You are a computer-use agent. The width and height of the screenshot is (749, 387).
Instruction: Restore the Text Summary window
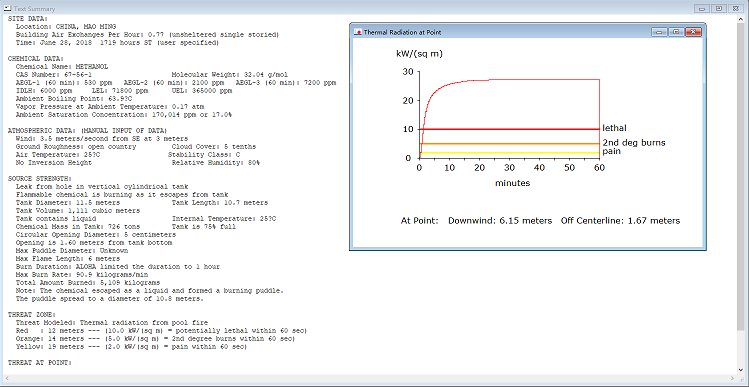pyautogui.click(x=718, y=9)
